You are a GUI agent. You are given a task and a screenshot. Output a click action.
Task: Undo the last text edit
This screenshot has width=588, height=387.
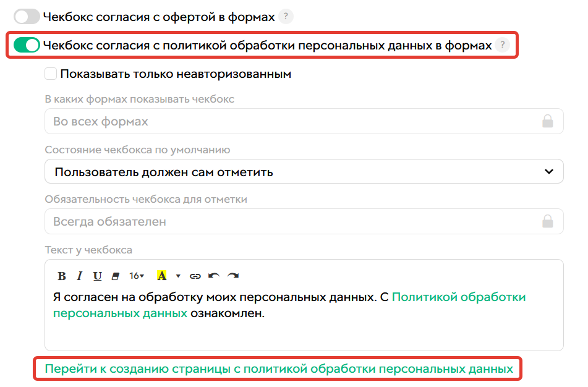[x=214, y=276]
